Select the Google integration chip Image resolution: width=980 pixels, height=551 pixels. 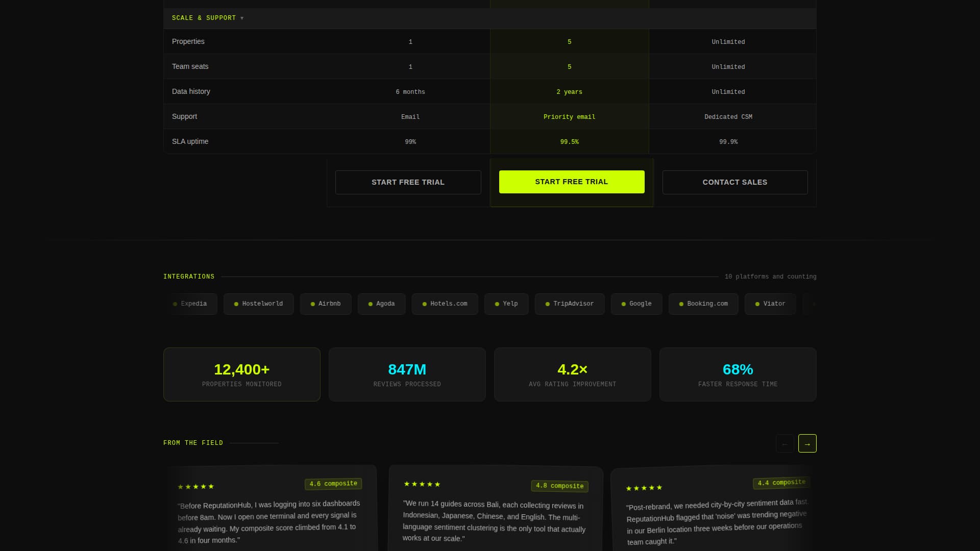click(636, 304)
